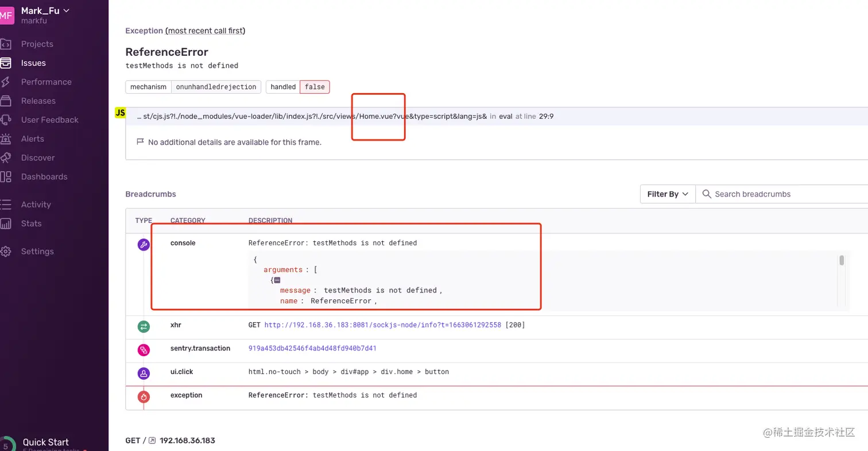This screenshot has width=868, height=451.
Task: Expand the Home.vue stack frame row
Action: [x=497, y=116]
